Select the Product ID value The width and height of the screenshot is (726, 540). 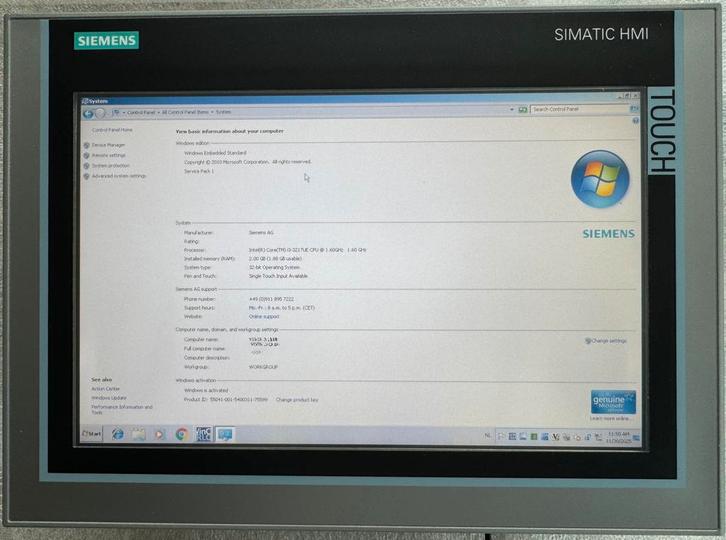[239, 400]
